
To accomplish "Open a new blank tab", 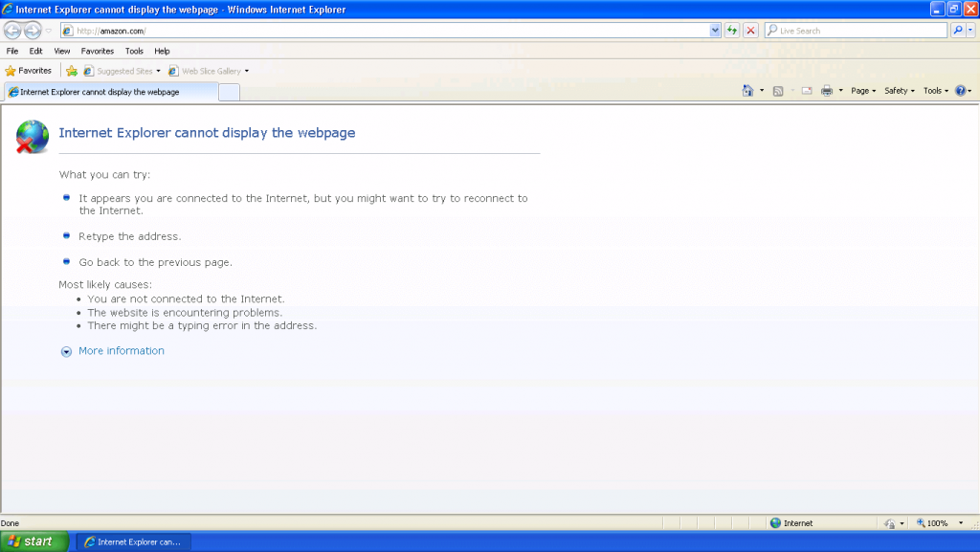I will point(229,92).
